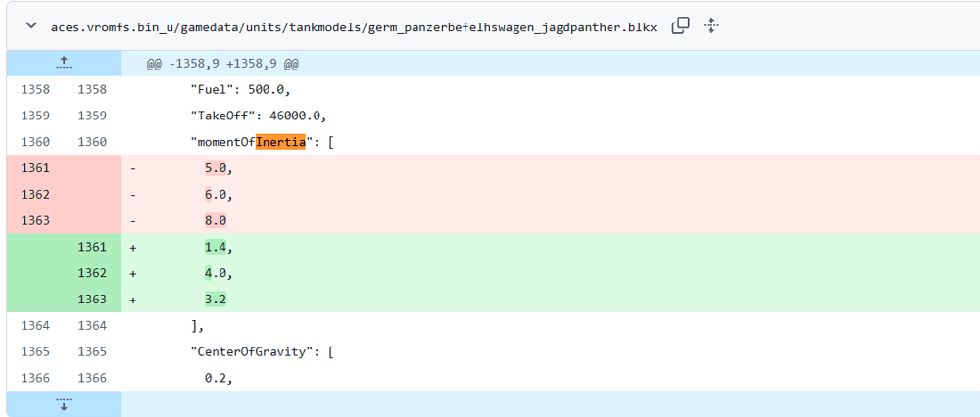The height and width of the screenshot is (417, 980).
Task: Click new line number 1365 beside CenterOfGravity
Action: 92,352
